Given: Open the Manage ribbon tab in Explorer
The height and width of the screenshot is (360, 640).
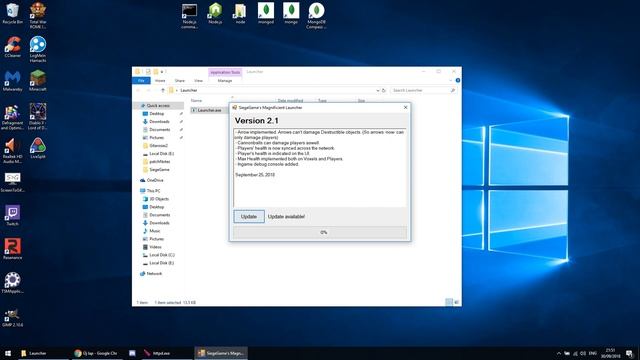Looking at the screenshot, I should pyautogui.click(x=225, y=80).
